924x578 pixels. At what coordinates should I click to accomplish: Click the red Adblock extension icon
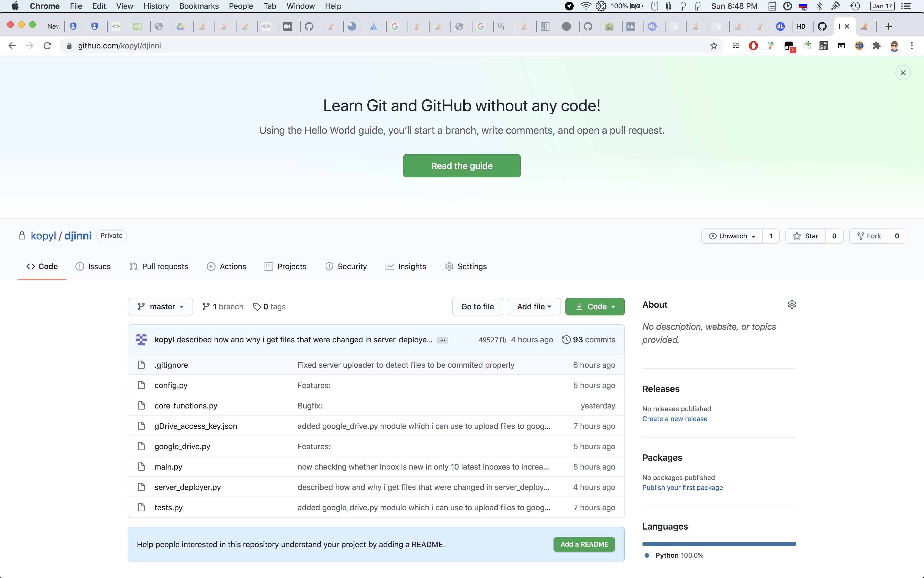(753, 46)
